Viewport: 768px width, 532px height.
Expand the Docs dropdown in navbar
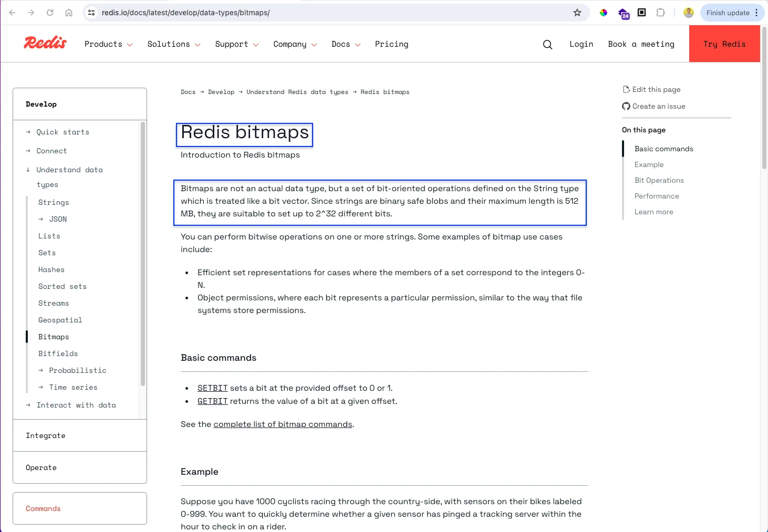pos(346,44)
